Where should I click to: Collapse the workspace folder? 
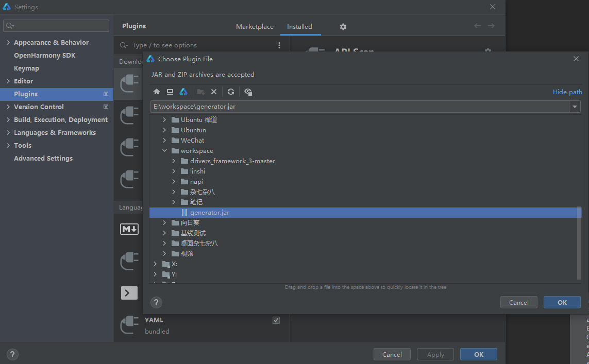164,151
